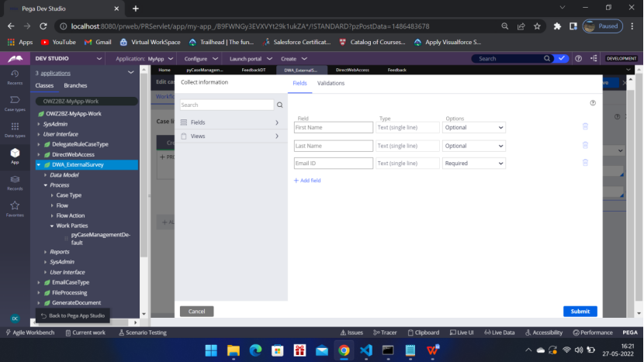Select the pyCaseManagementDefault tree item
Screen dimensions: 644x362
click(101, 239)
